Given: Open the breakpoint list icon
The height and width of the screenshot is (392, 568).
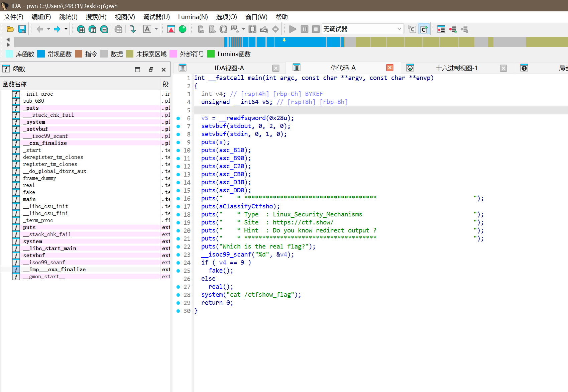Looking at the screenshot, I should pyautogui.click(x=441, y=29).
